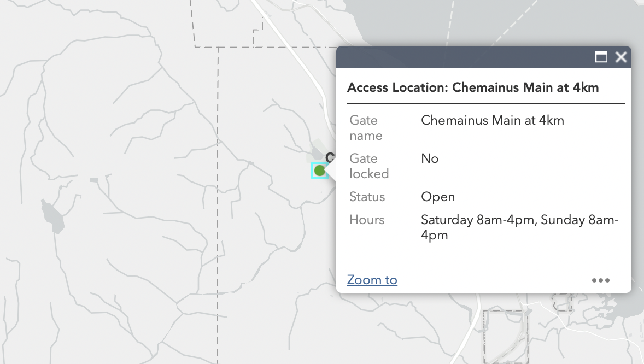The image size is (644, 364).
Task: Click the small grey lake on the map
Action: coord(52,215)
